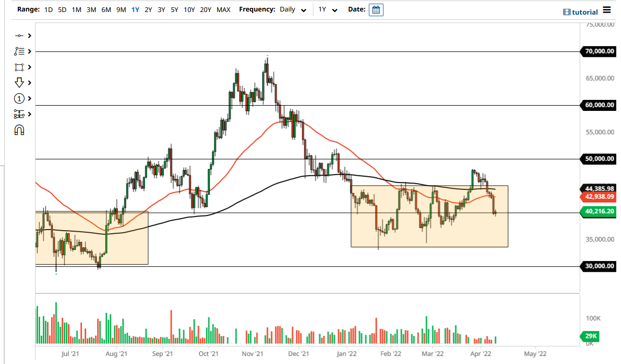This screenshot has height=364, width=621.
Task: Expand the shape tool submenu chevron
Action: click(30, 67)
